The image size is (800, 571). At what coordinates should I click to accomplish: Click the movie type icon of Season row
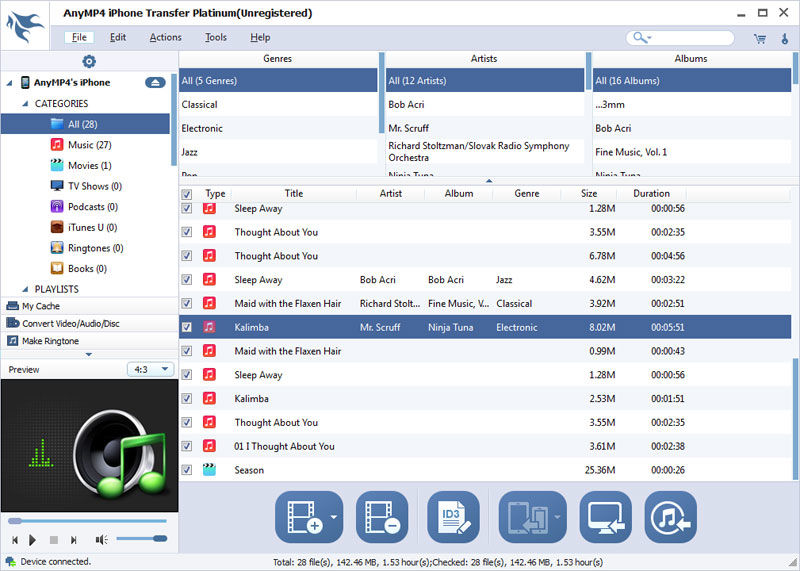click(209, 469)
